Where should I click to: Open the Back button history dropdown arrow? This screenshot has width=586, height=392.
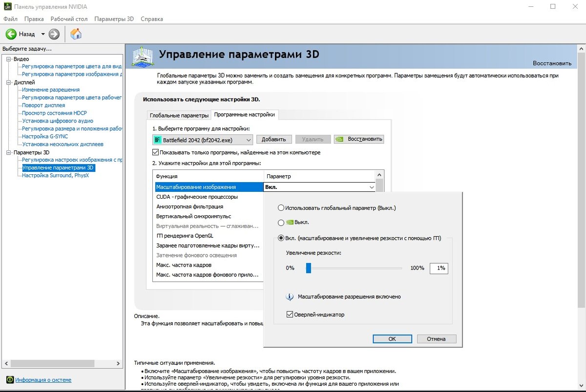[x=43, y=34]
